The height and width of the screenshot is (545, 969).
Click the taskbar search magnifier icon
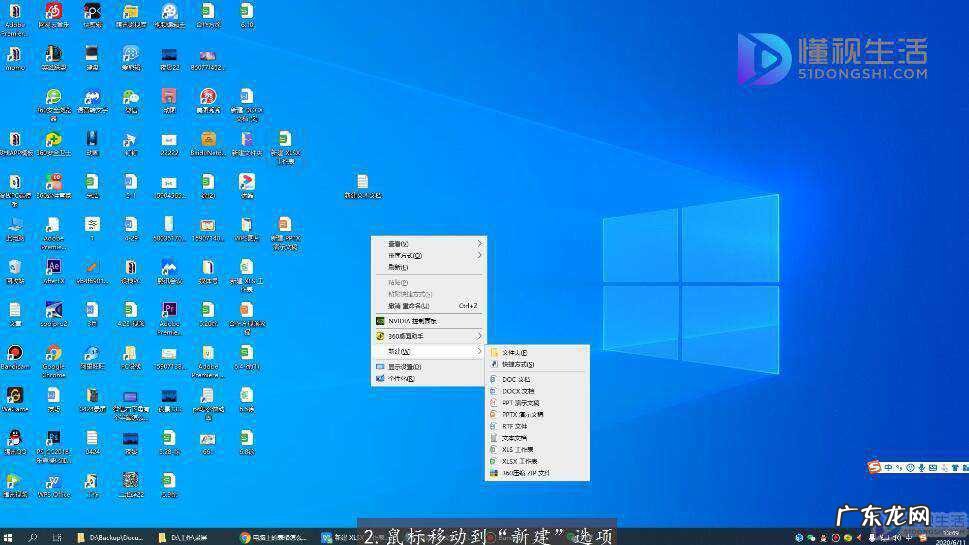click(33, 537)
